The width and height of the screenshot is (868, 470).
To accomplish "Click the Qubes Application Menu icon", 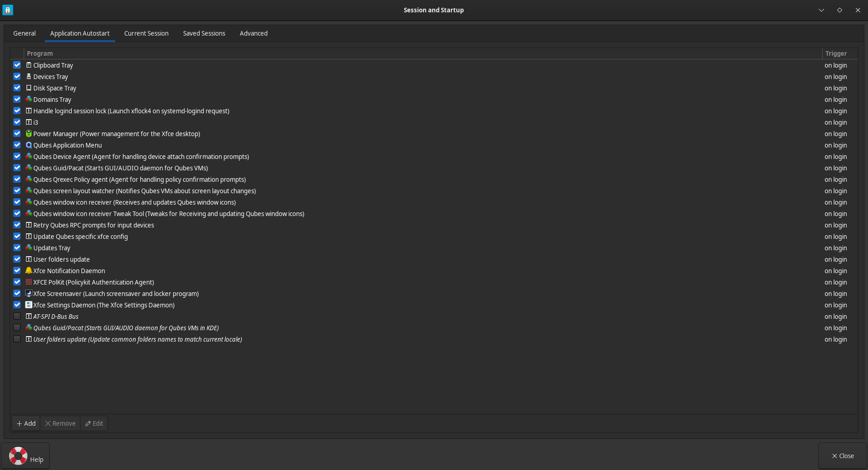I will click(29, 145).
